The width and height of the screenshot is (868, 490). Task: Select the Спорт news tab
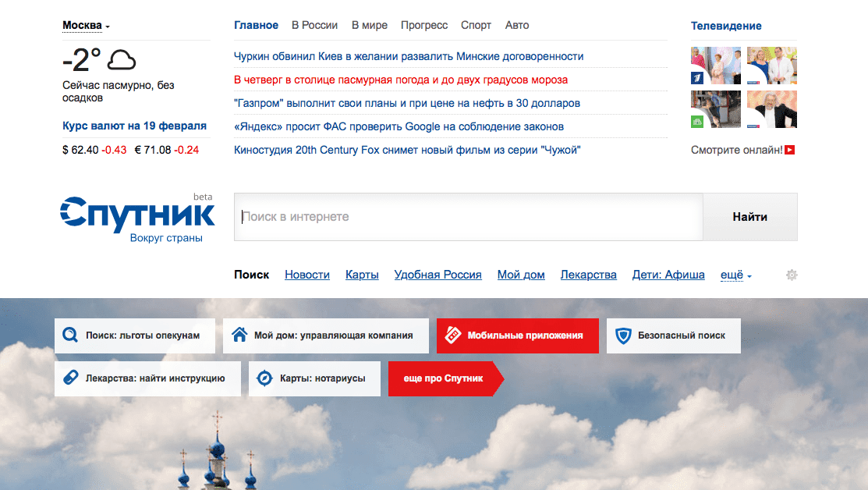(476, 25)
